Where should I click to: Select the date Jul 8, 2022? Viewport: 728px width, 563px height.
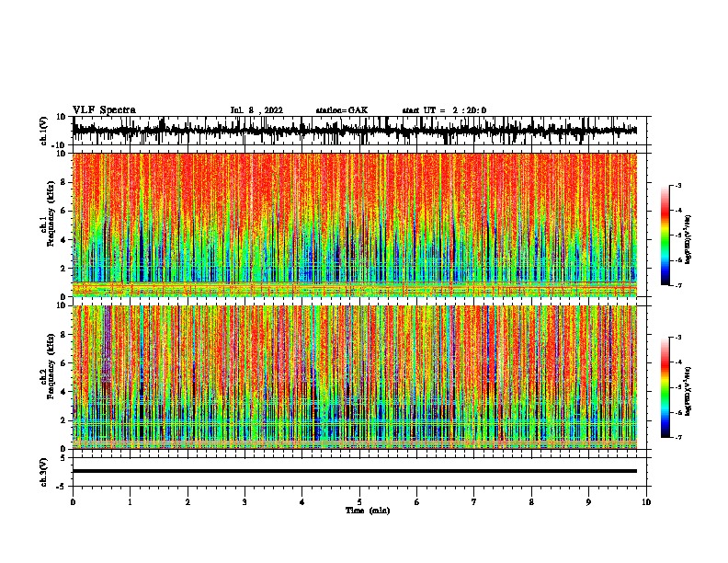point(256,110)
